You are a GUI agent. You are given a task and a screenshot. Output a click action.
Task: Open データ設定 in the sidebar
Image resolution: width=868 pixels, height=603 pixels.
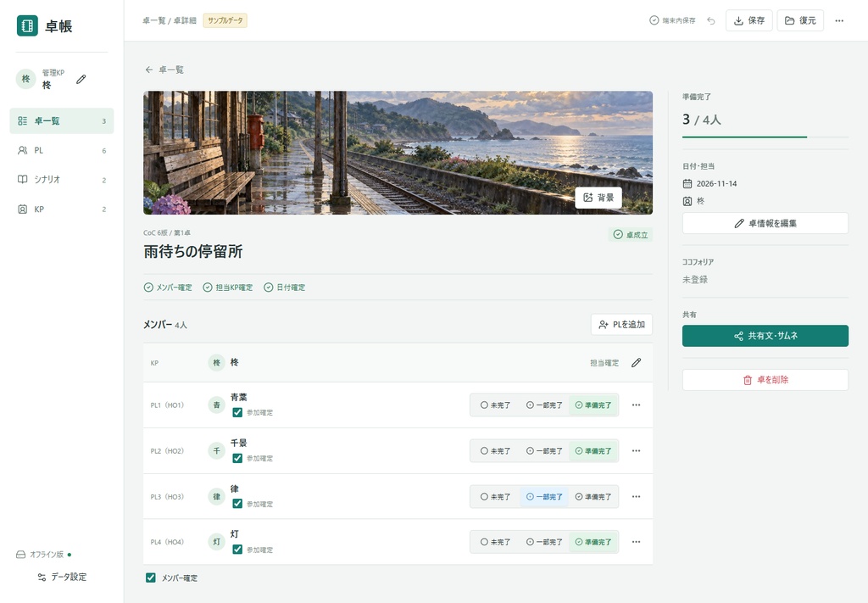tap(61, 577)
